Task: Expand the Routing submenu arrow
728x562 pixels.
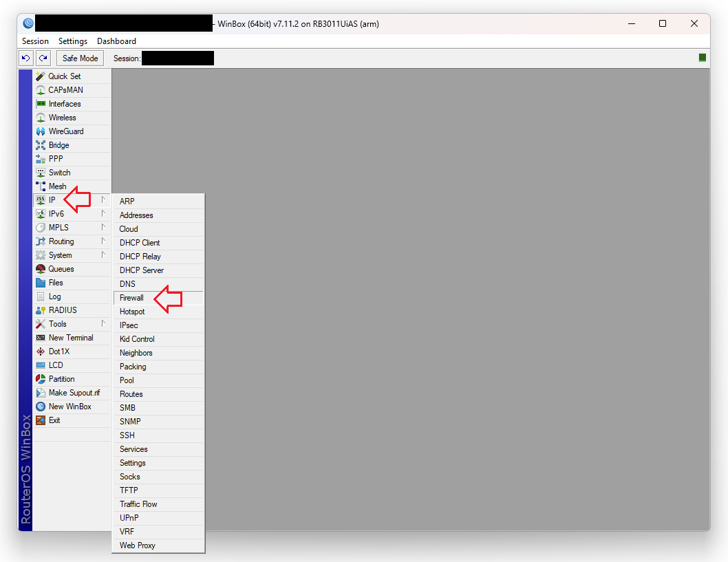Action: point(103,241)
